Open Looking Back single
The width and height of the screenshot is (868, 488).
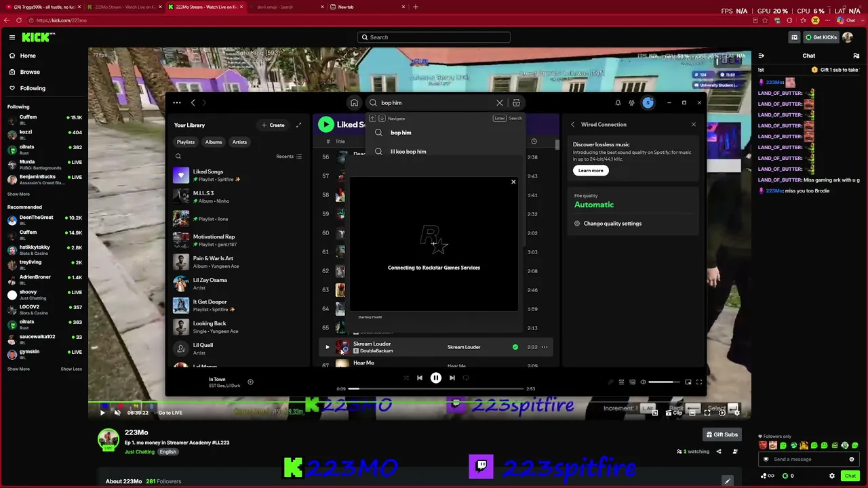[237, 327]
